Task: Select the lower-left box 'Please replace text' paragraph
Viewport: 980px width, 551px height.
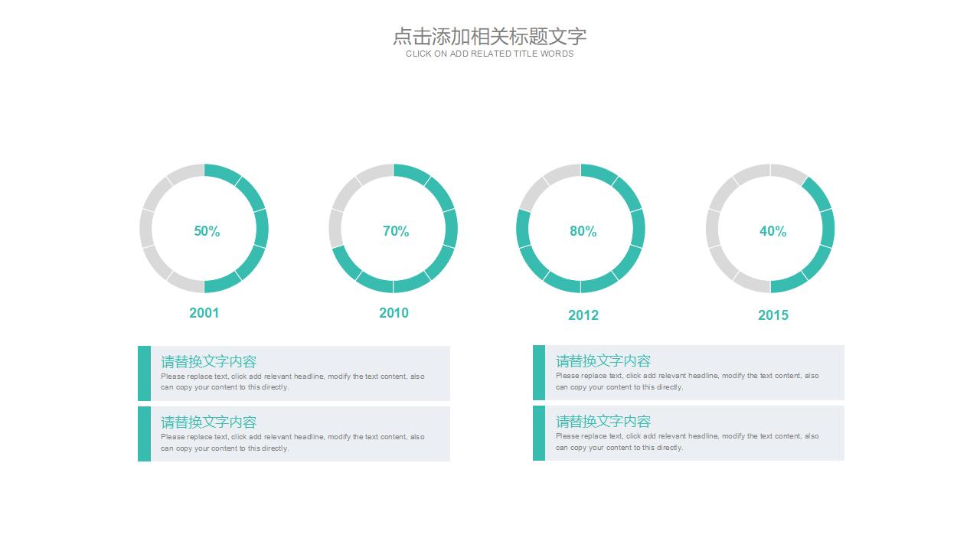Action: (292, 442)
